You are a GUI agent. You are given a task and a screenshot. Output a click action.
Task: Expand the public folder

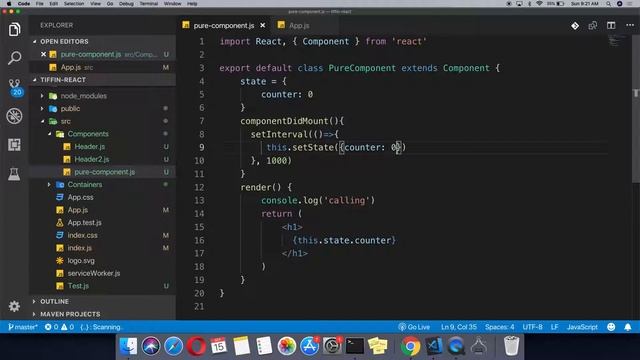click(x=42, y=109)
